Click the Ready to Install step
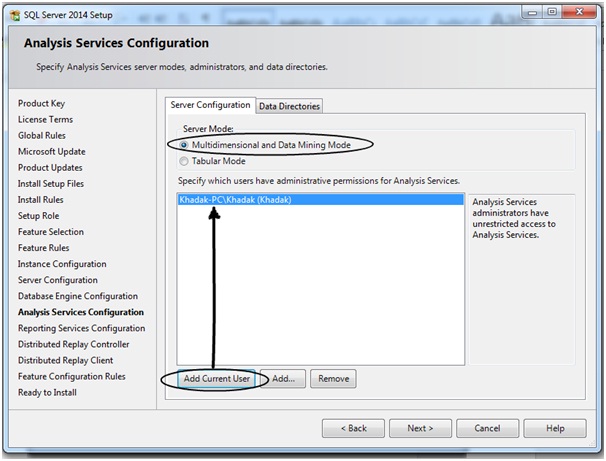 (x=47, y=393)
